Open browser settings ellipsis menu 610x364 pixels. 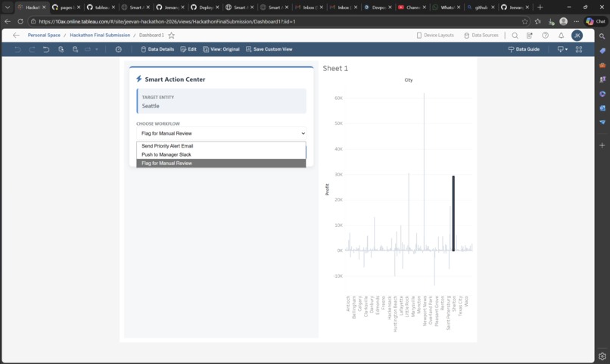pos(576,21)
